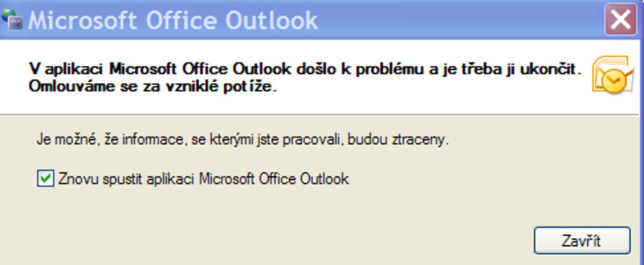The image size is (644, 265).
Task: Close the dialog with the red X
Action: 620,19
